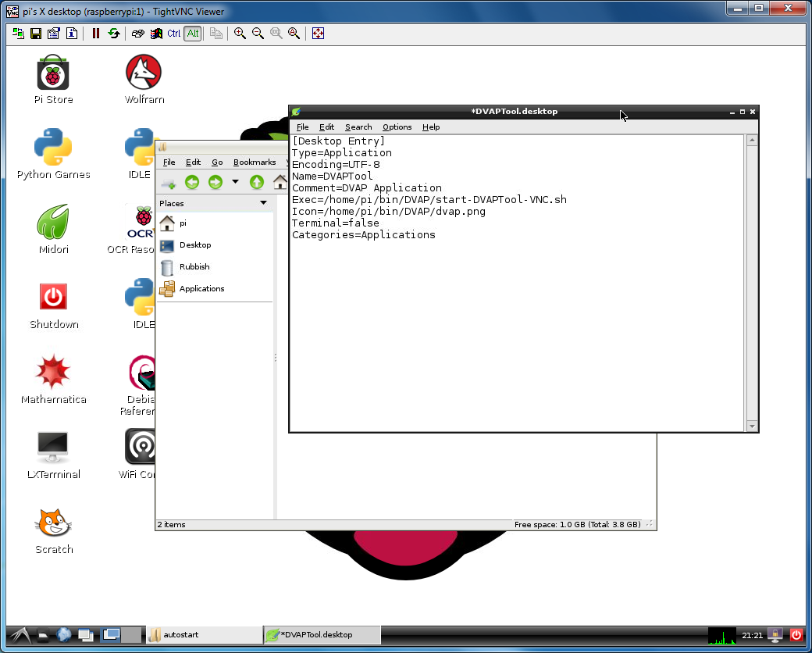
Task: Click the "Categories=Applications" line
Action: point(364,235)
